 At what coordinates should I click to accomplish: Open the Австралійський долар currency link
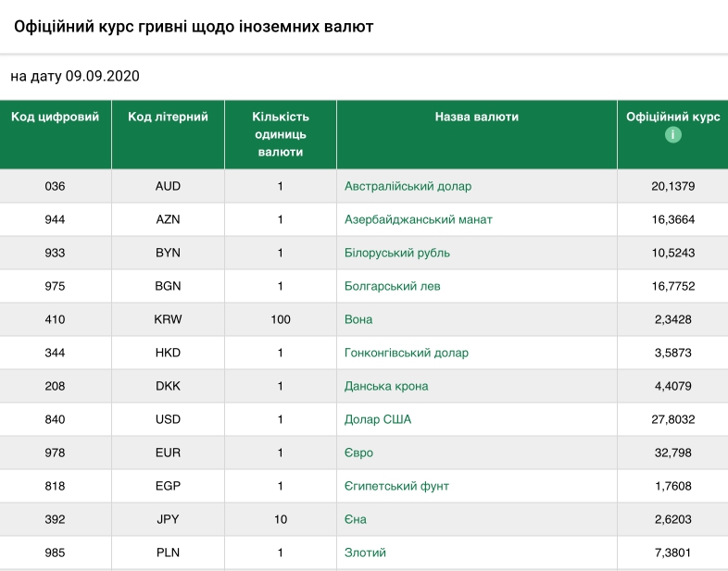coord(408,186)
